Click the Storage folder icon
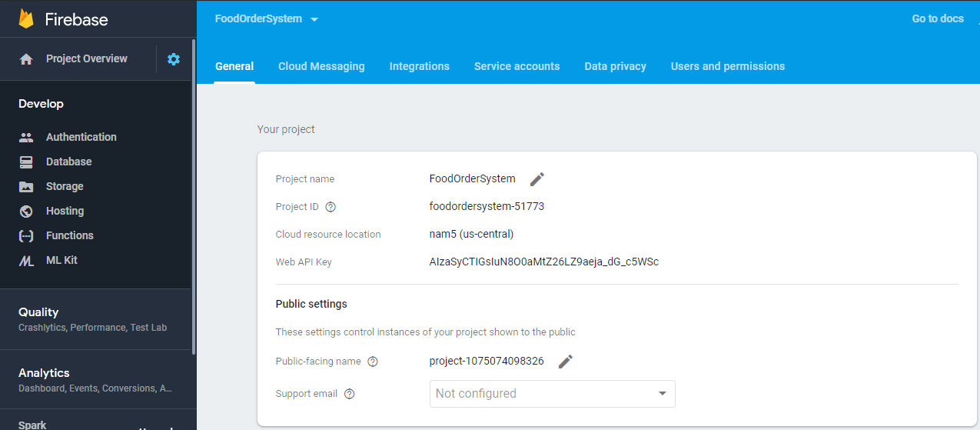The width and height of the screenshot is (980, 430). click(26, 187)
